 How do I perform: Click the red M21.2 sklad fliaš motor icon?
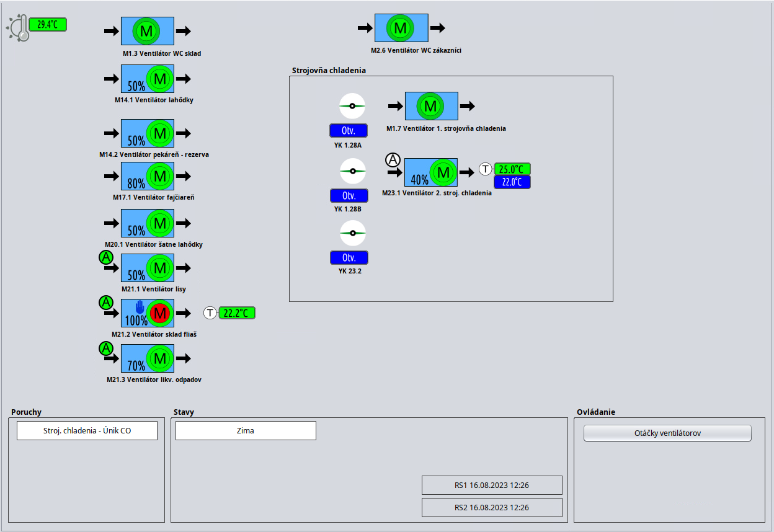coord(160,314)
